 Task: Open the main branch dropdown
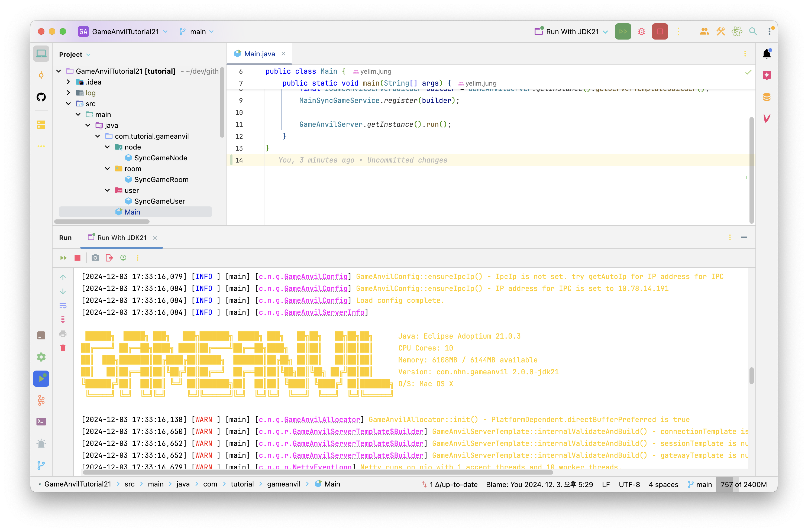tap(197, 31)
